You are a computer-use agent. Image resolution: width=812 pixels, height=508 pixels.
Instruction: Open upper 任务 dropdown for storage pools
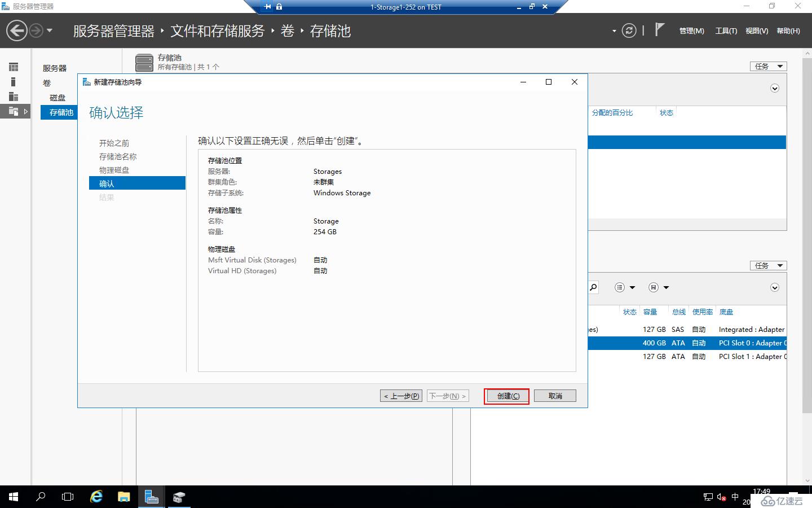point(768,66)
